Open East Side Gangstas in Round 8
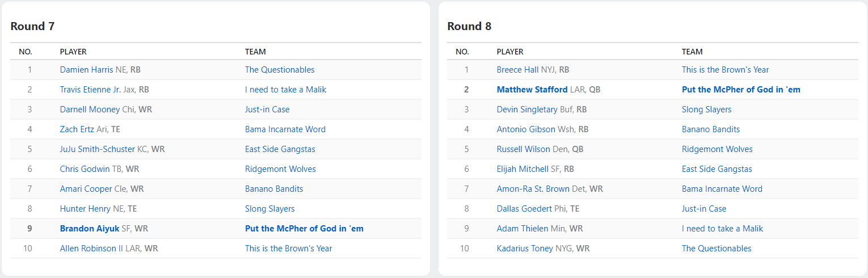The image size is (868, 278). [x=717, y=169]
